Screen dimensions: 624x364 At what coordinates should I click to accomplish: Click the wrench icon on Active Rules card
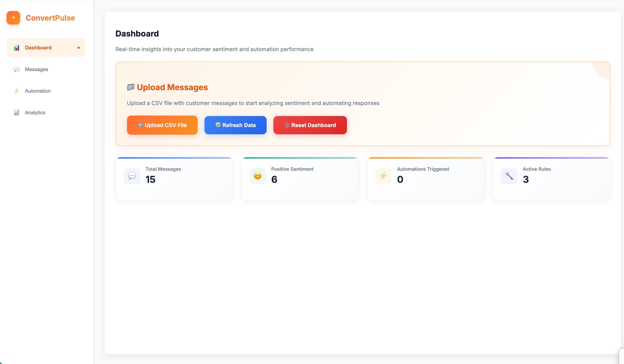[509, 176]
